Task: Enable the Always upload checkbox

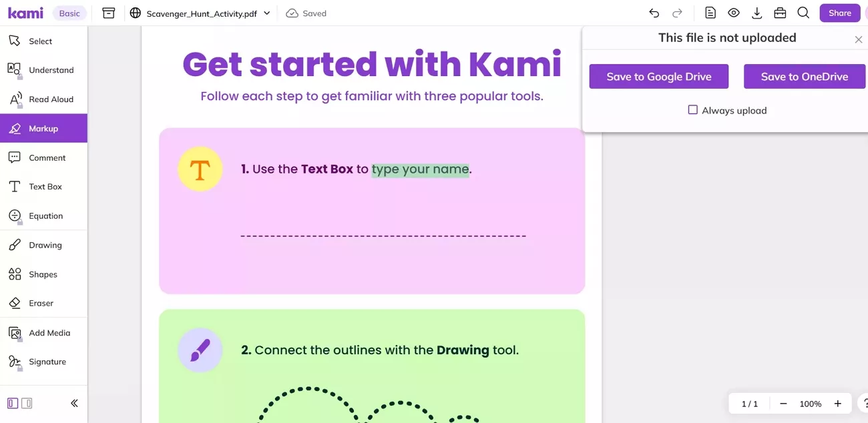Action: click(x=693, y=110)
